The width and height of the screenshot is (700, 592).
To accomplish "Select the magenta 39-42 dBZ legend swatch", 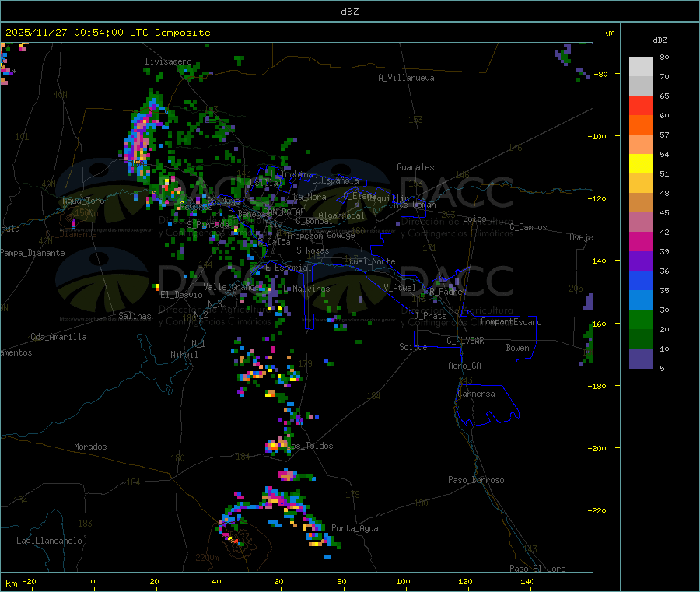I will coord(641,241).
